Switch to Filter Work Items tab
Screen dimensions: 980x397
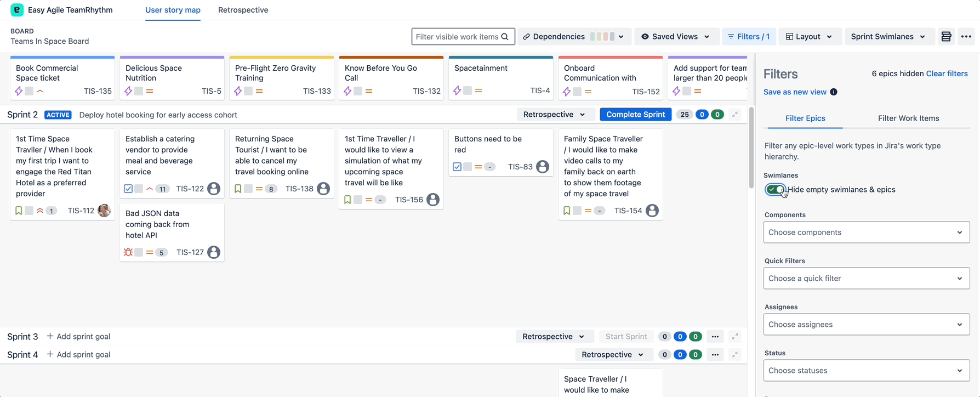[908, 118]
